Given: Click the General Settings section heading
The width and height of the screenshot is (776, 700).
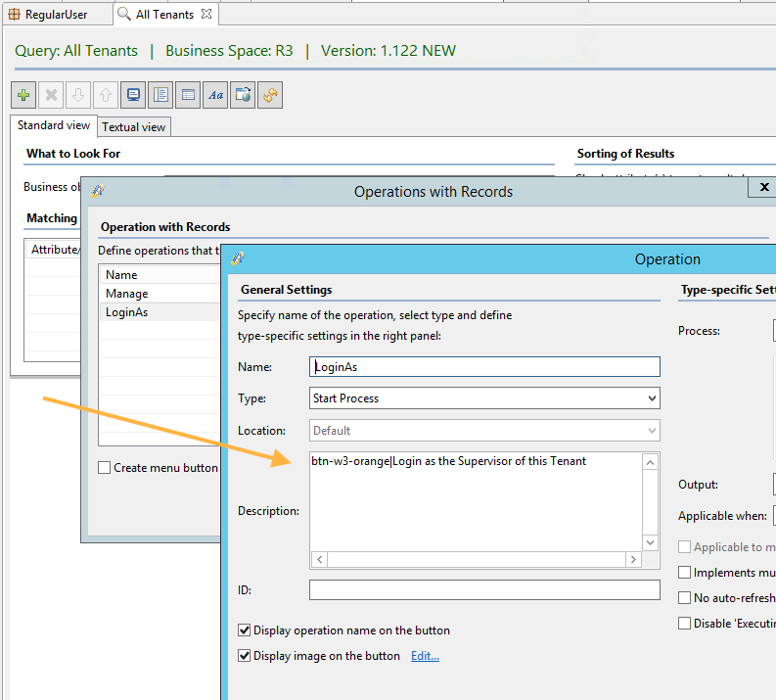Looking at the screenshot, I should coord(286,290).
